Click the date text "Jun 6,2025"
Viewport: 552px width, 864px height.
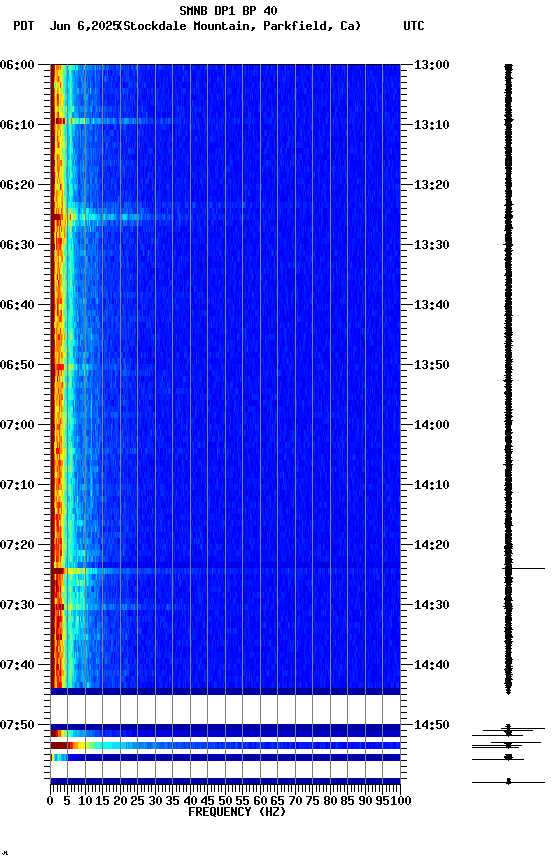[x=84, y=26]
